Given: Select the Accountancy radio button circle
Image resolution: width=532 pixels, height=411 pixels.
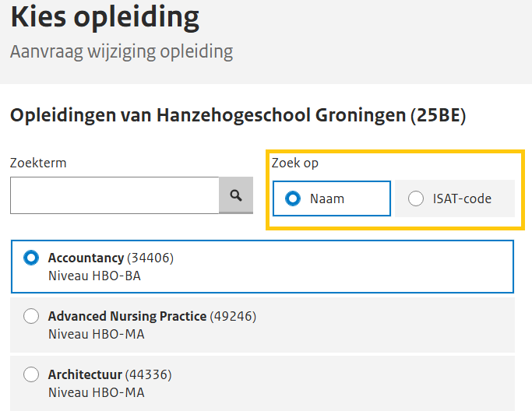Looking at the screenshot, I should pos(31,258).
